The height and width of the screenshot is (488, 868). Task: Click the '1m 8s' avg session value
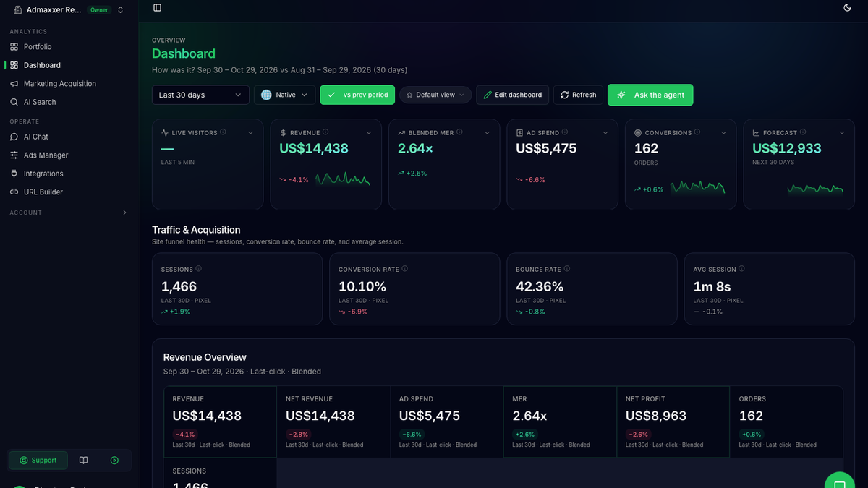coord(712,286)
